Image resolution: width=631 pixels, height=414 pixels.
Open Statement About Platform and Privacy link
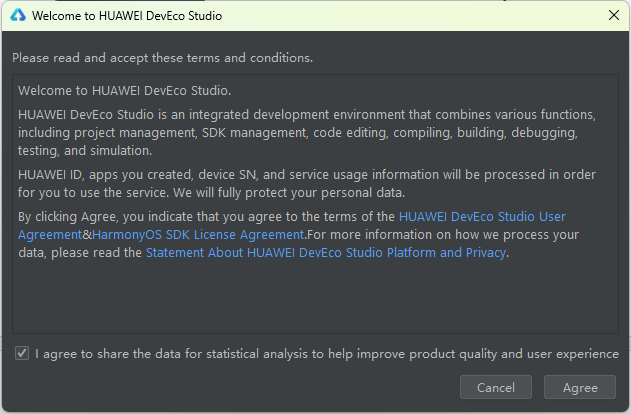(326, 253)
